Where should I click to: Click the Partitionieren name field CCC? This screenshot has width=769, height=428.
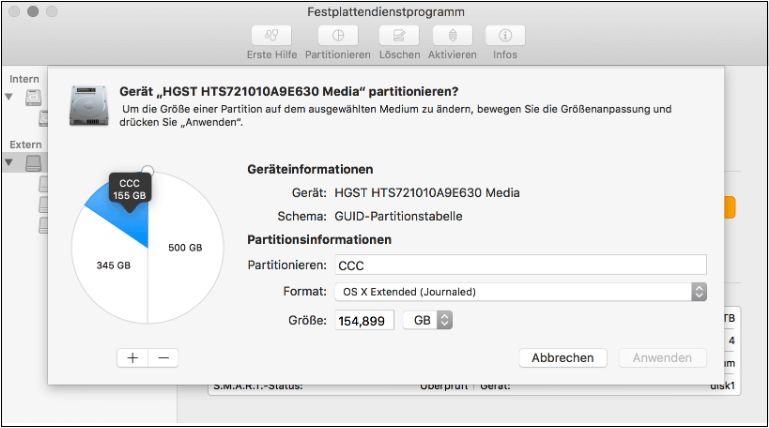click(x=521, y=265)
